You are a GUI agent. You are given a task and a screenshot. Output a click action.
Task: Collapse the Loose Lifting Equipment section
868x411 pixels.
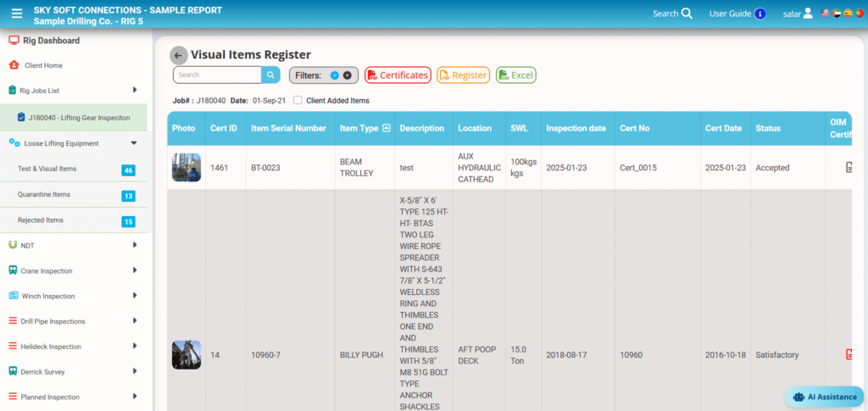[x=134, y=144]
